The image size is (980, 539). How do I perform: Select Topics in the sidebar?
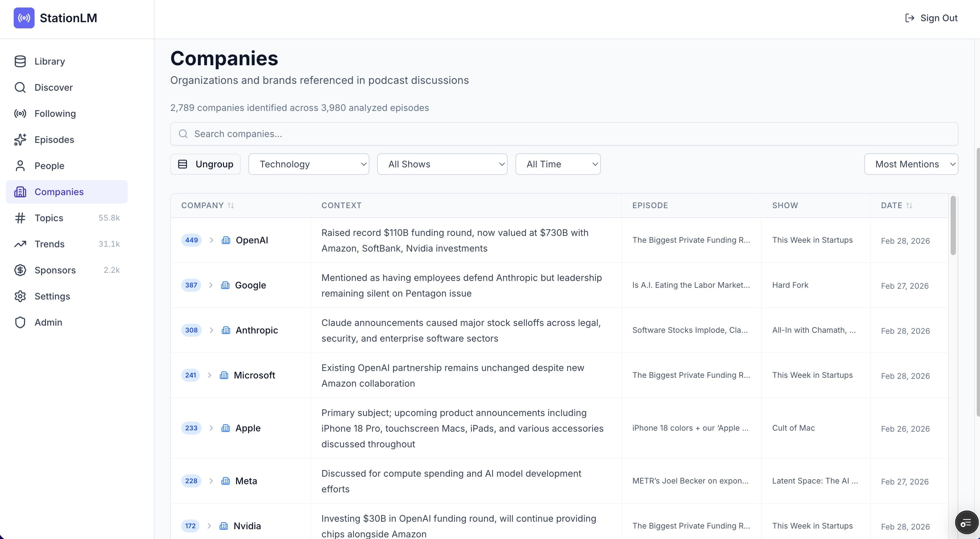(49, 218)
